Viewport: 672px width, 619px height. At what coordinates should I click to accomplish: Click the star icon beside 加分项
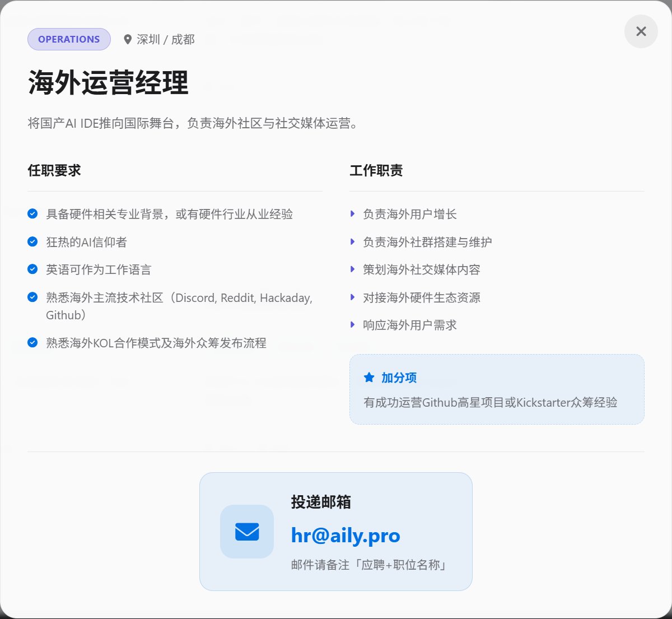tap(369, 378)
